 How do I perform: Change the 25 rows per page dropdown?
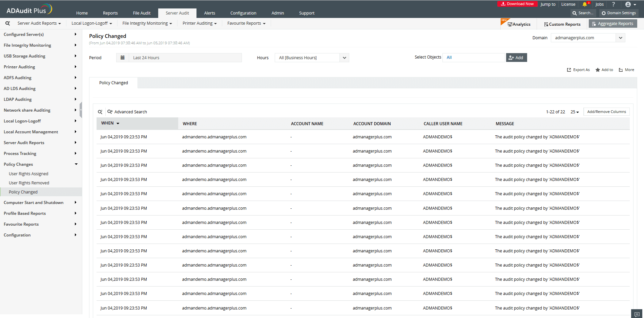click(575, 112)
